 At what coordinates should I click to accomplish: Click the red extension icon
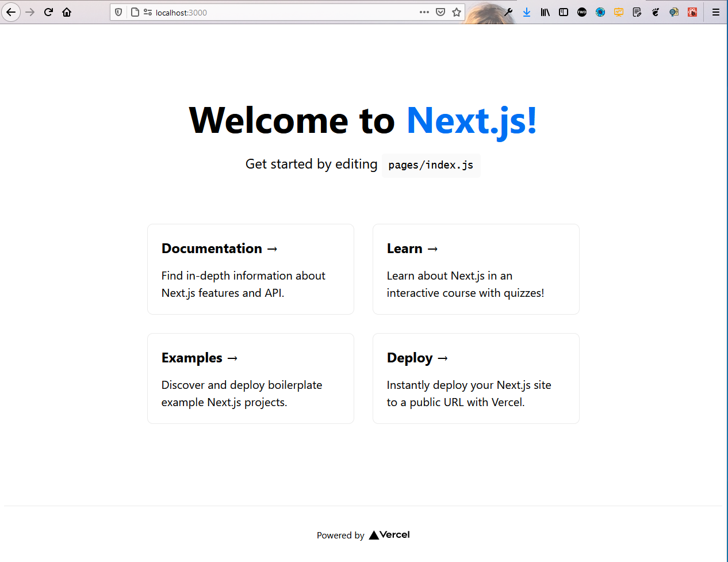pyautogui.click(x=692, y=12)
